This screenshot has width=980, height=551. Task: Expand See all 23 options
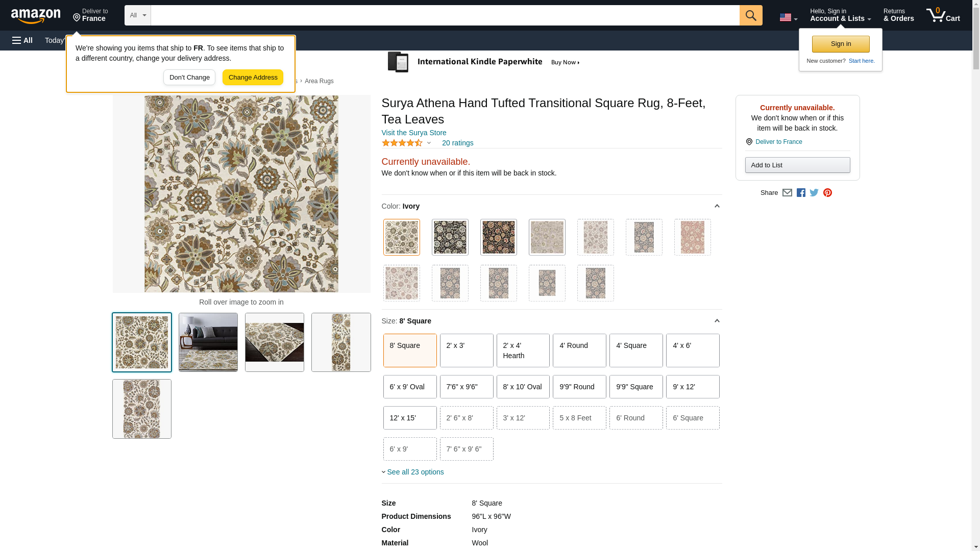pyautogui.click(x=414, y=472)
